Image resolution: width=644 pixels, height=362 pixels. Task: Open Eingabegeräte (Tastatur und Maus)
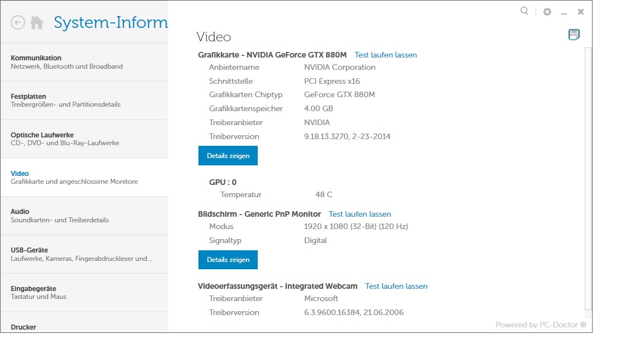84,293
